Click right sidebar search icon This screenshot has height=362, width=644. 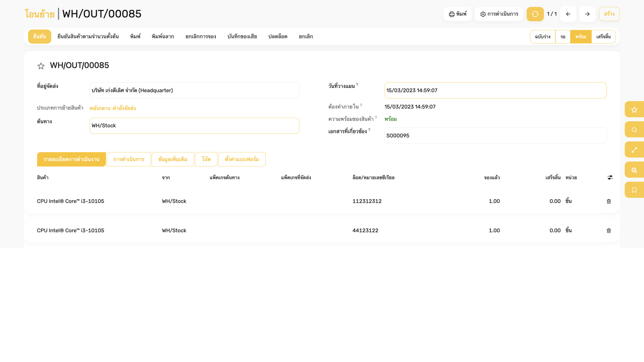pyautogui.click(x=634, y=130)
